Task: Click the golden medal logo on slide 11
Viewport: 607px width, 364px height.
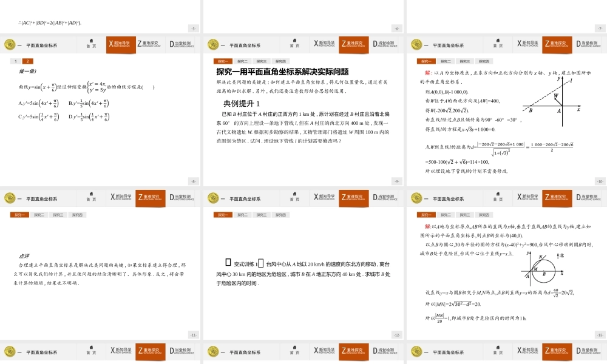Action: click(9, 197)
